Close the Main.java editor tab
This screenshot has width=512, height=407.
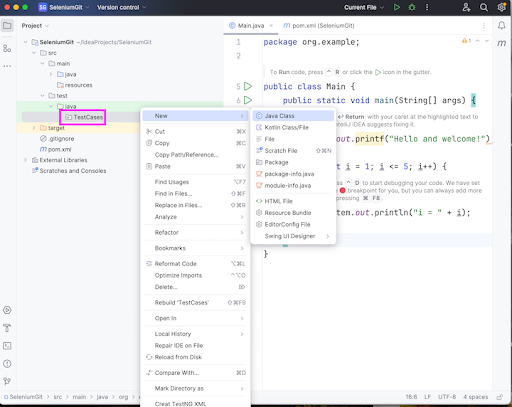(x=271, y=26)
